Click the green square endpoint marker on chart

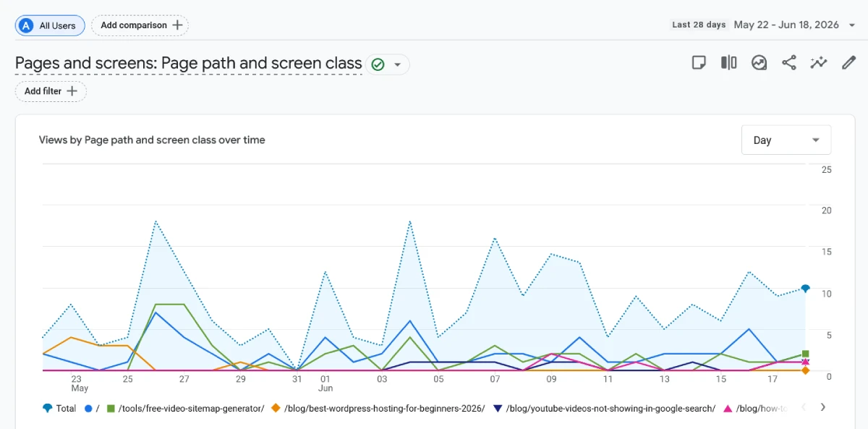click(x=805, y=354)
